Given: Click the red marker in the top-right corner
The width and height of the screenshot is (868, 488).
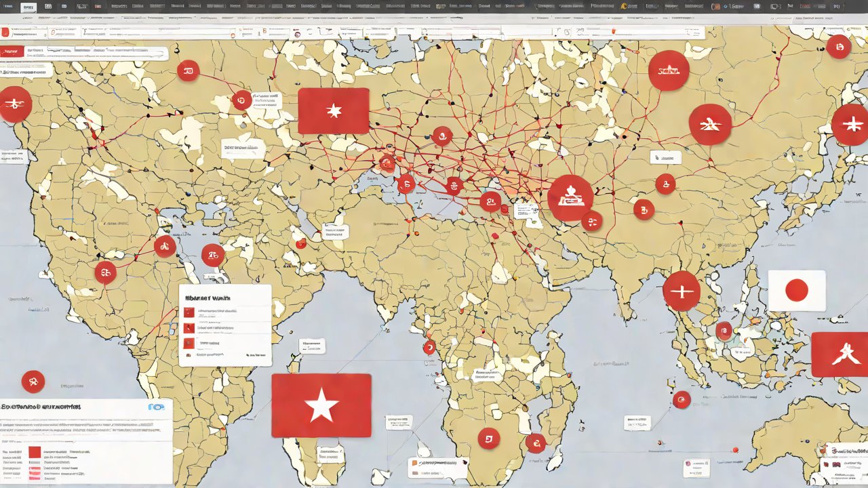Looking at the screenshot, I should [839, 46].
